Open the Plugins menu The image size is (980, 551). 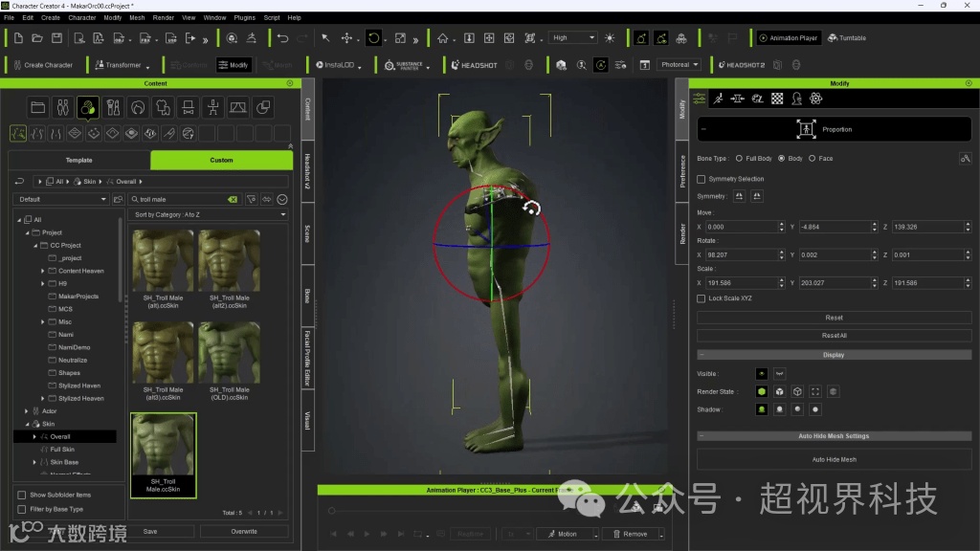coord(245,17)
